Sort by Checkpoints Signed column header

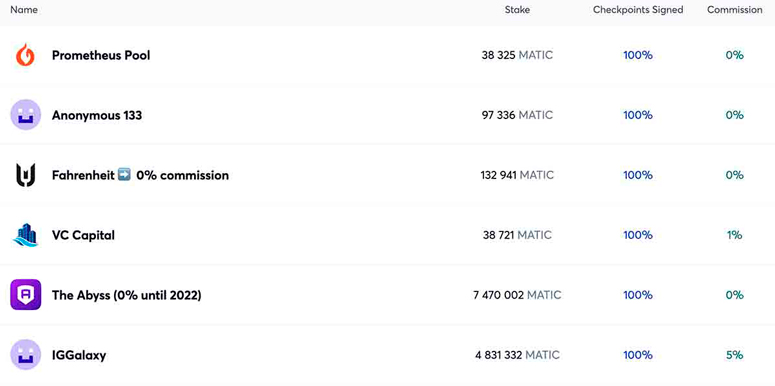click(x=638, y=10)
